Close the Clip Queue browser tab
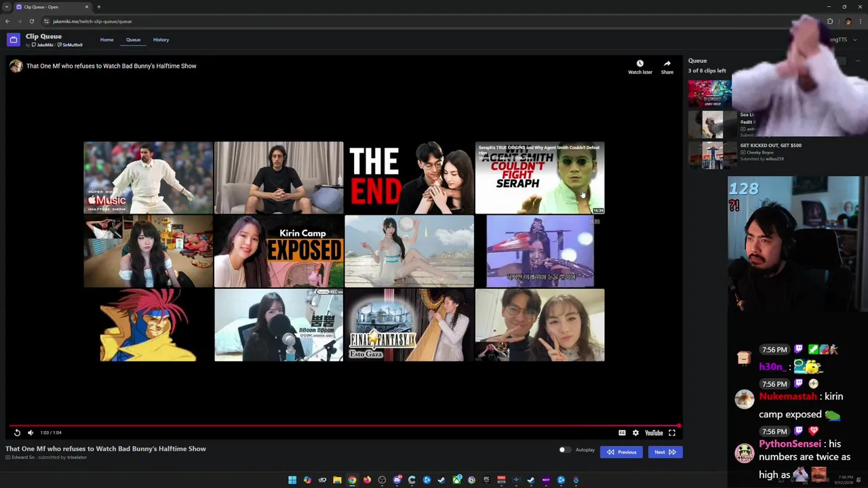Viewport: 868px width, 488px height. 86,7
